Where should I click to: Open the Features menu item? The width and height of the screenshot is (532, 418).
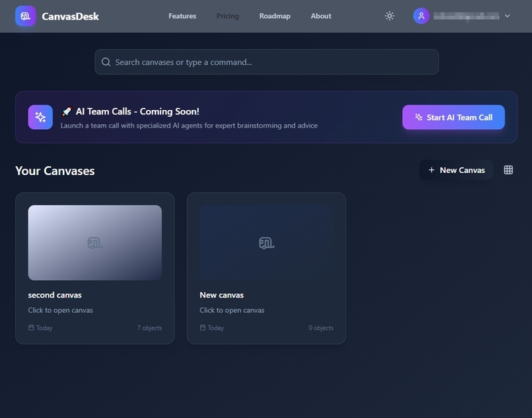pyautogui.click(x=182, y=16)
